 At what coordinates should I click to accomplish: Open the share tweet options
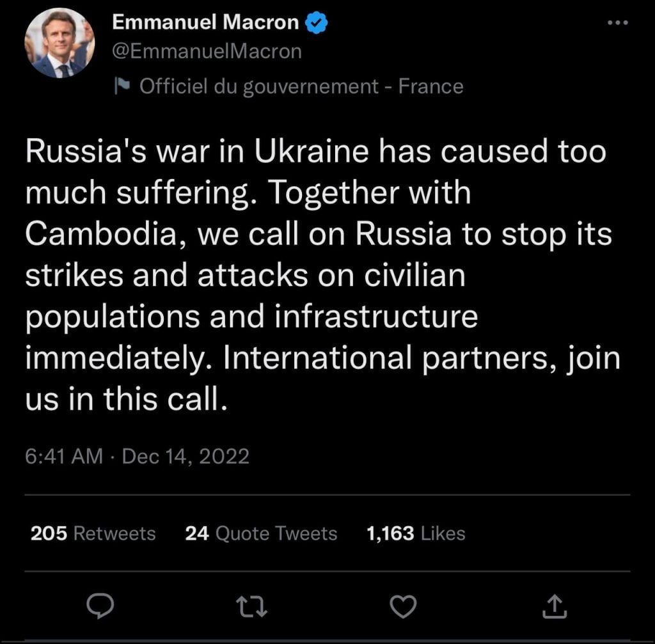555,605
